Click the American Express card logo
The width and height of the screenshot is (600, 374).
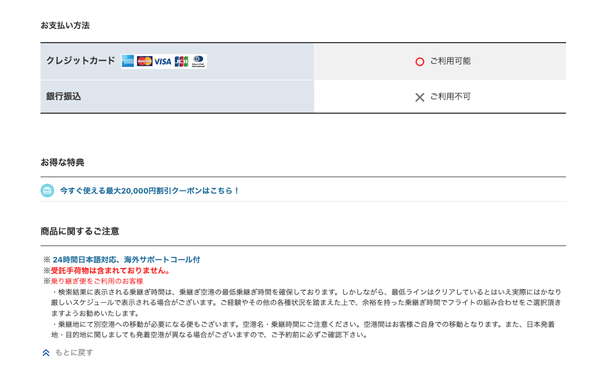click(x=128, y=61)
